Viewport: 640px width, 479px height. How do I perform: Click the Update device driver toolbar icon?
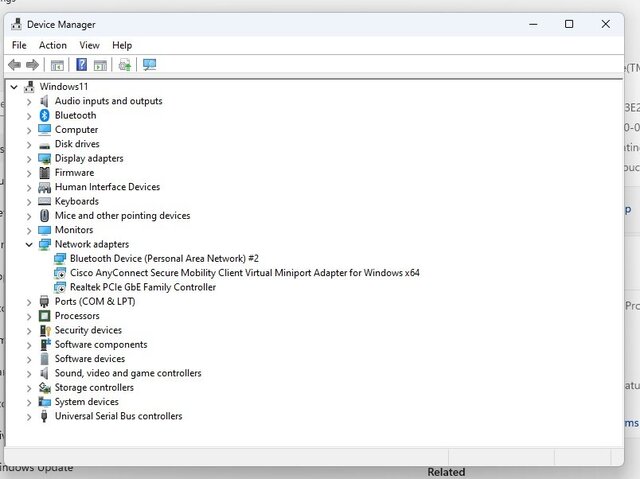coord(125,65)
